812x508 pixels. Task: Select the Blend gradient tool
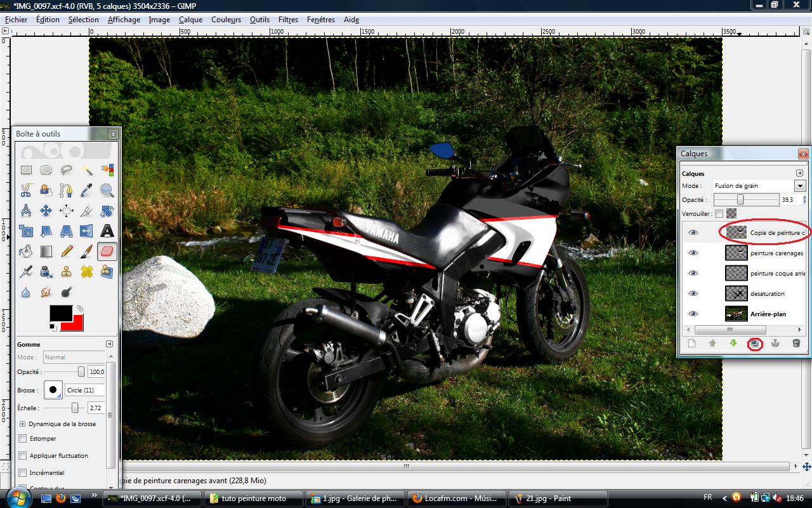(x=46, y=251)
